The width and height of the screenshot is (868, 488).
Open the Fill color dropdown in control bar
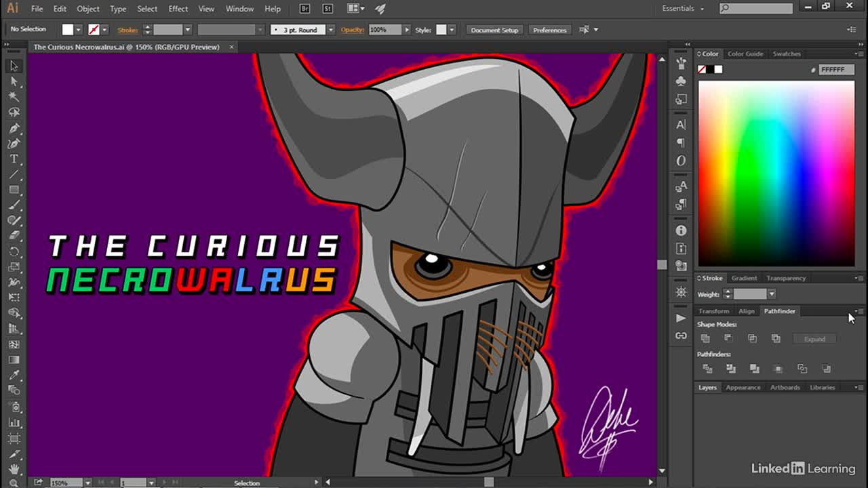pyautogui.click(x=79, y=30)
